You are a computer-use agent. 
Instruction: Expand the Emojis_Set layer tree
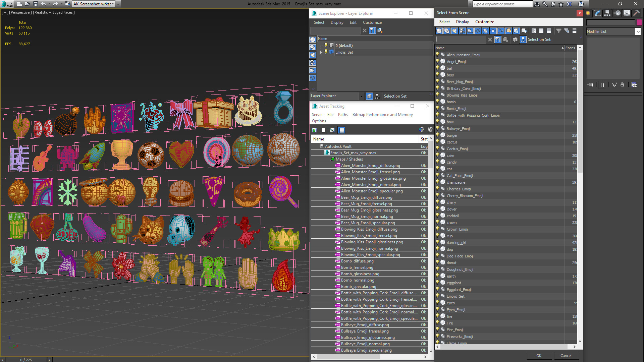pos(321,52)
